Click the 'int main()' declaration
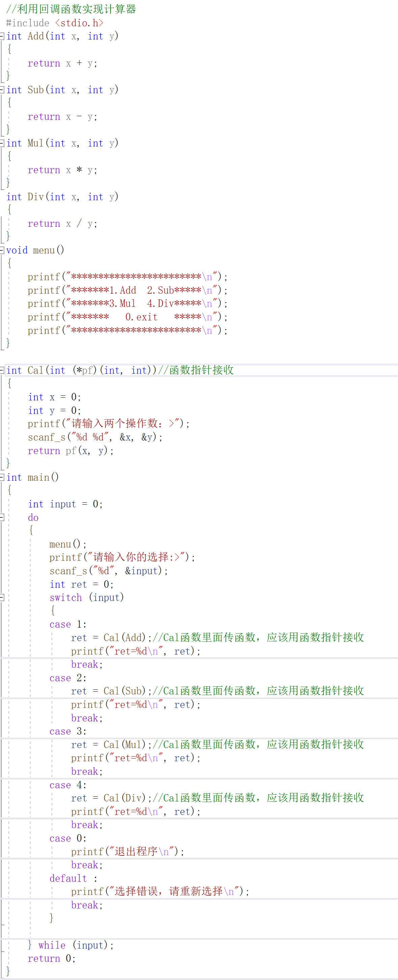Screen dimensions: 398x980 (x=33, y=477)
